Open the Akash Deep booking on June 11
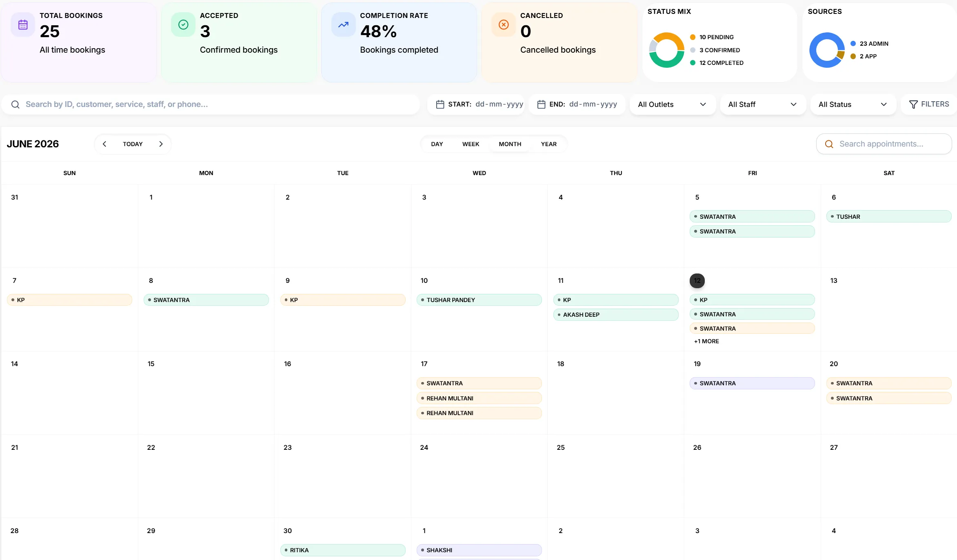957x560 pixels. pos(616,315)
